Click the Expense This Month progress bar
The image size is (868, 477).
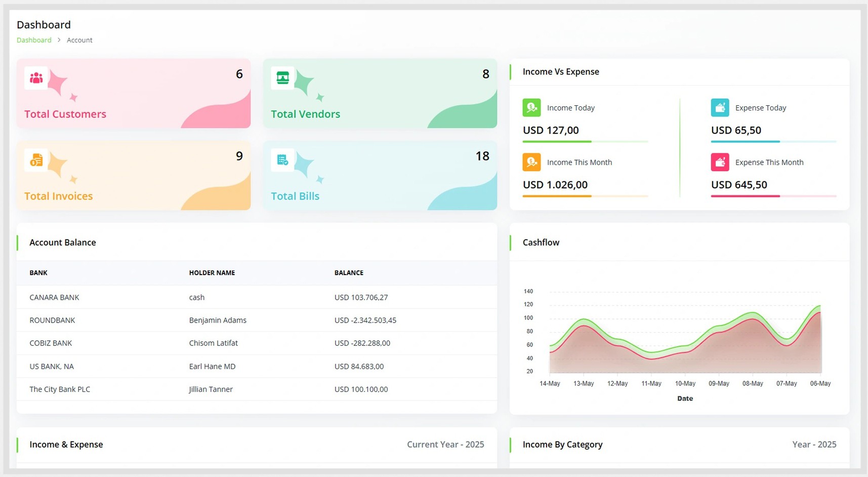click(x=773, y=196)
